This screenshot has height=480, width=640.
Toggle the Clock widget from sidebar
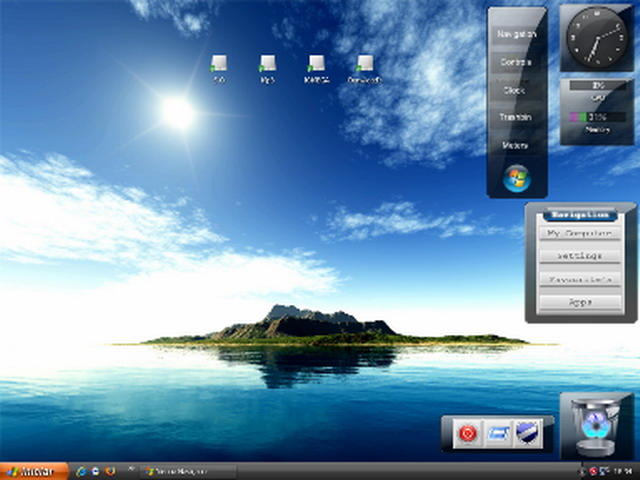516,90
